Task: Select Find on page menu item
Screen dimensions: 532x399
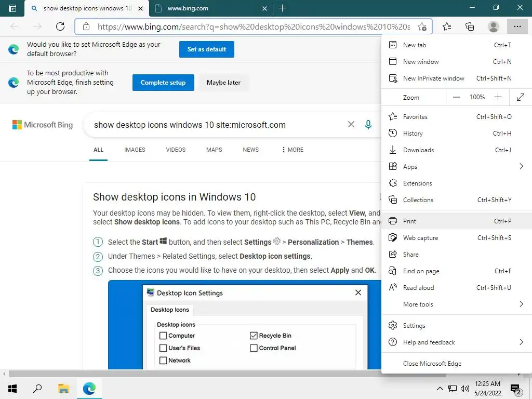Action: (x=457, y=271)
